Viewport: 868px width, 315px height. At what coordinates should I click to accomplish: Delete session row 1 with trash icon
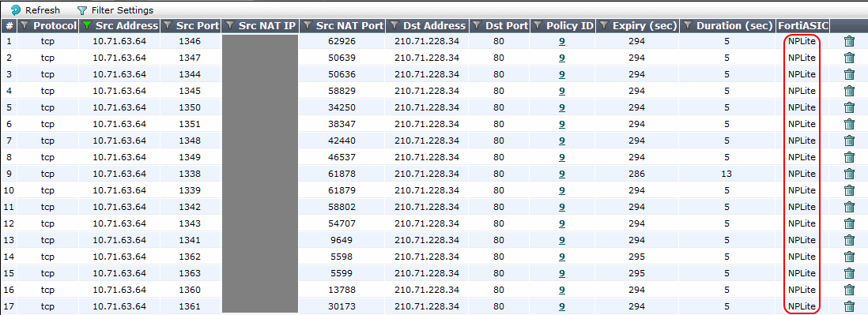(849, 41)
